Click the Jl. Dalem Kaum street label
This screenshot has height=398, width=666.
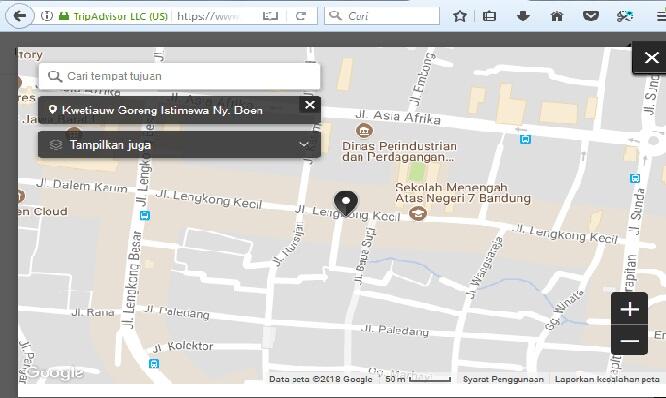[x=82, y=185]
